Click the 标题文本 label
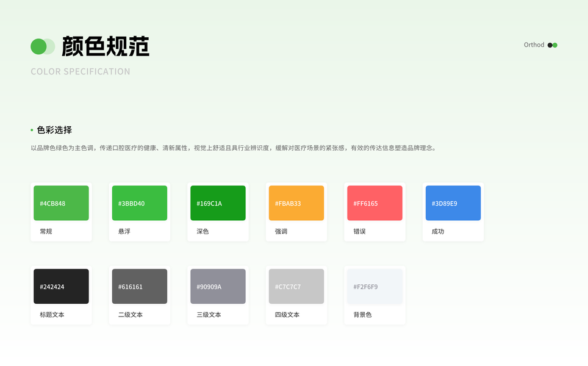The image size is (588, 366). (x=52, y=315)
